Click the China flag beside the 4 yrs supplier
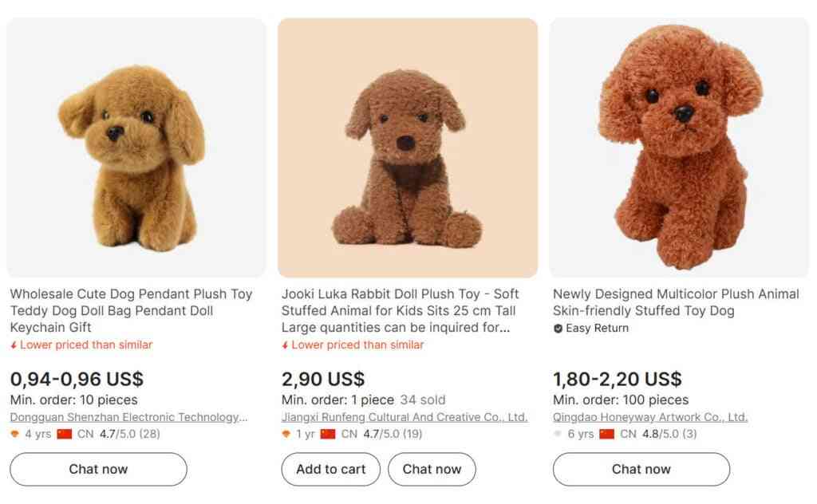Image resolution: width=817 pixels, height=504 pixels. coord(65,435)
